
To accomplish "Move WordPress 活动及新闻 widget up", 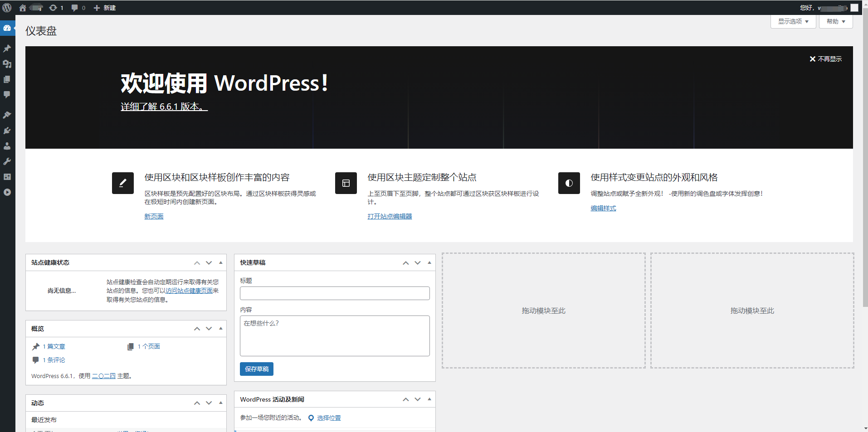I will [x=406, y=399].
